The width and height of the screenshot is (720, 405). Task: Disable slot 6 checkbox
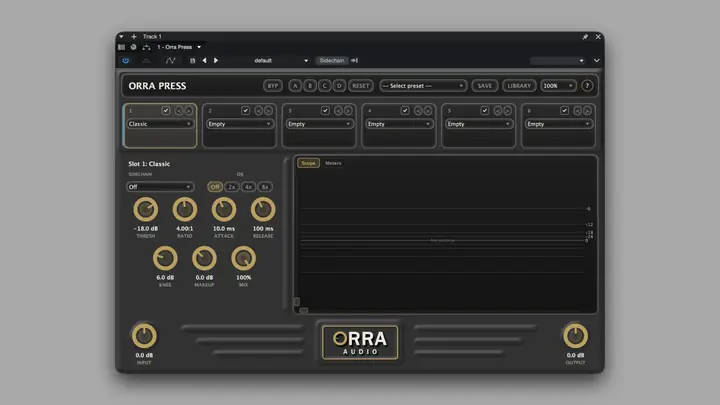(x=565, y=111)
